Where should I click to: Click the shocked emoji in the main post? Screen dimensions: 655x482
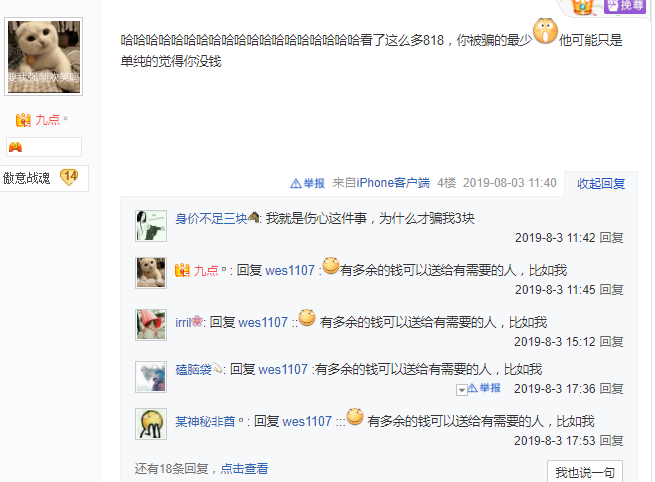click(x=546, y=31)
